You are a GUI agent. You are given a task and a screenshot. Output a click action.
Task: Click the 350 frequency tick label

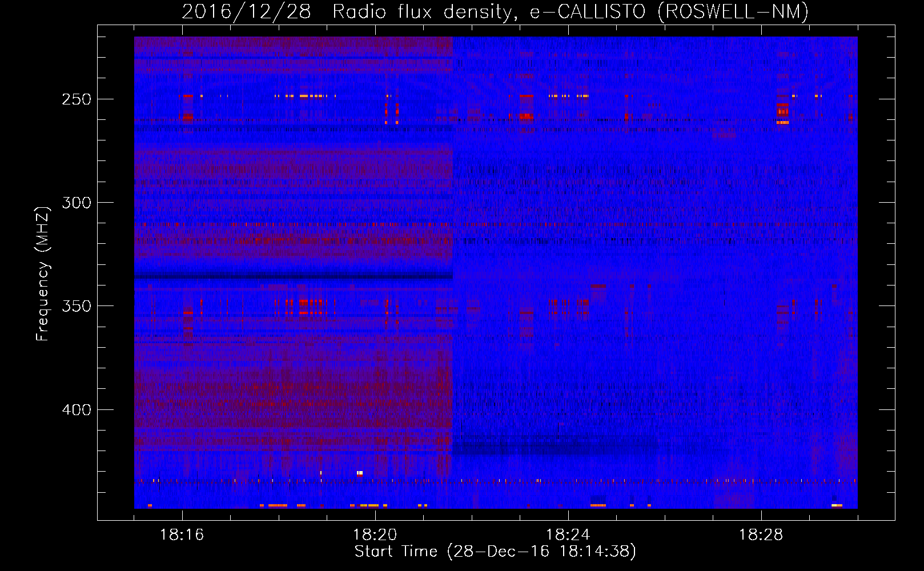[x=77, y=306]
